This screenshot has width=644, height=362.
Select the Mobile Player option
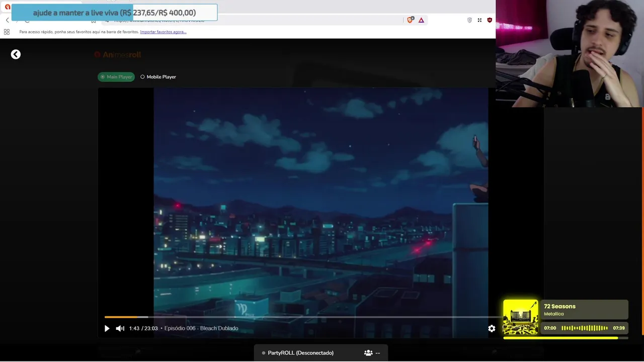tap(158, 77)
